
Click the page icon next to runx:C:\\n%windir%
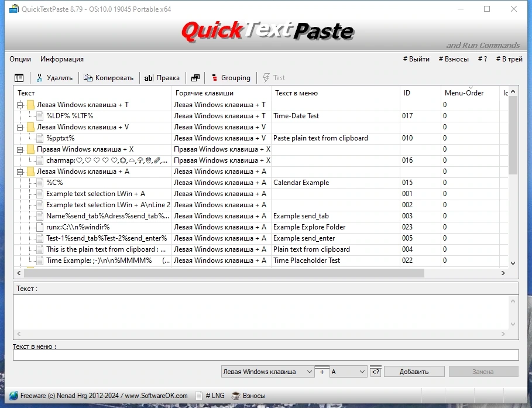pos(40,227)
